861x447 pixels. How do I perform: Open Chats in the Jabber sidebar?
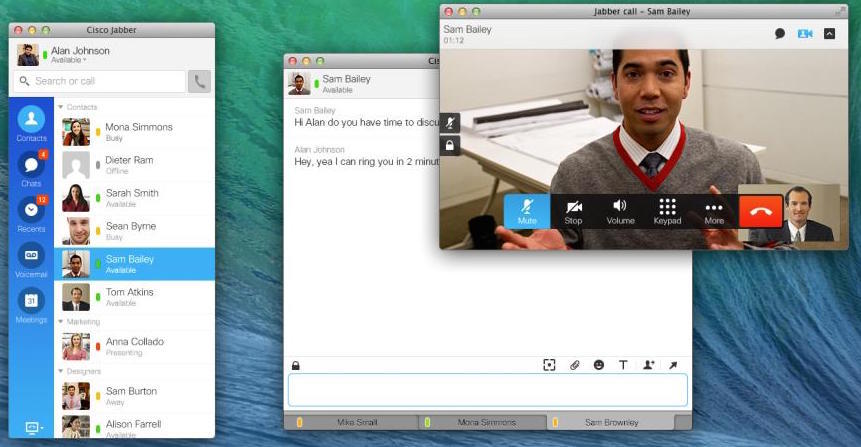(x=31, y=169)
